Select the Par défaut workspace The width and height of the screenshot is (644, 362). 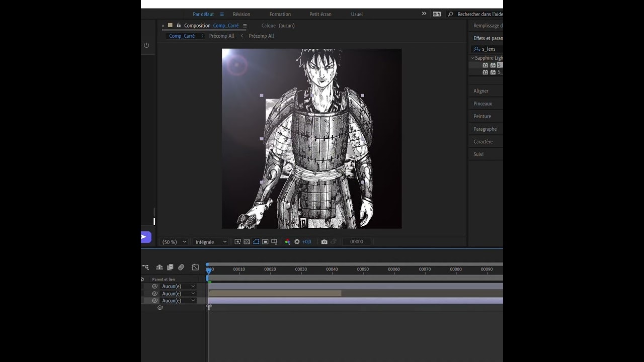(203, 14)
